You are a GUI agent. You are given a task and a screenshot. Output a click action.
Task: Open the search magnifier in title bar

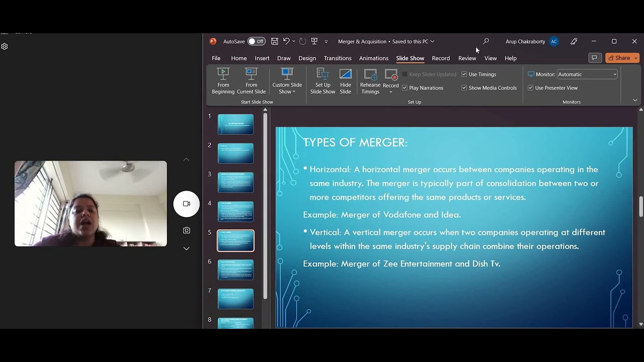click(486, 41)
